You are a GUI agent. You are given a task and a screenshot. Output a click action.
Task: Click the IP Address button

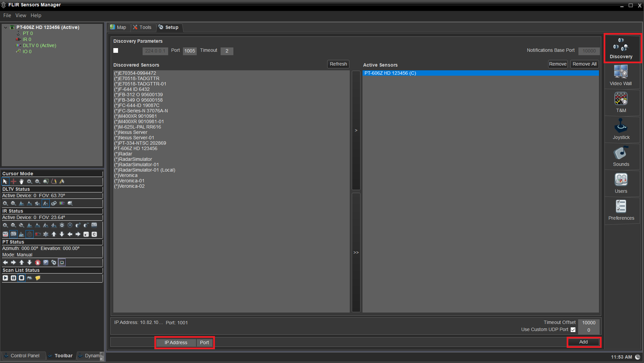pos(176,342)
